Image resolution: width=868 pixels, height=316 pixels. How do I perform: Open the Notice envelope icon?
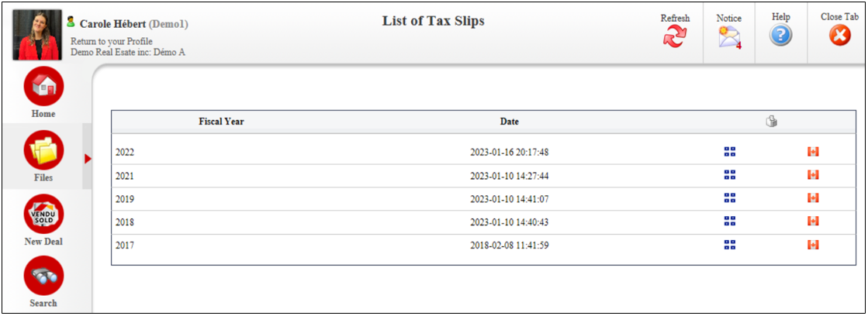point(729,38)
